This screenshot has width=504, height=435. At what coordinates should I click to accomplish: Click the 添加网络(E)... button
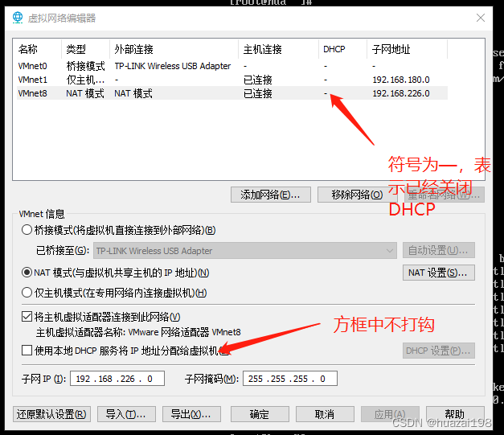click(271, 195)
